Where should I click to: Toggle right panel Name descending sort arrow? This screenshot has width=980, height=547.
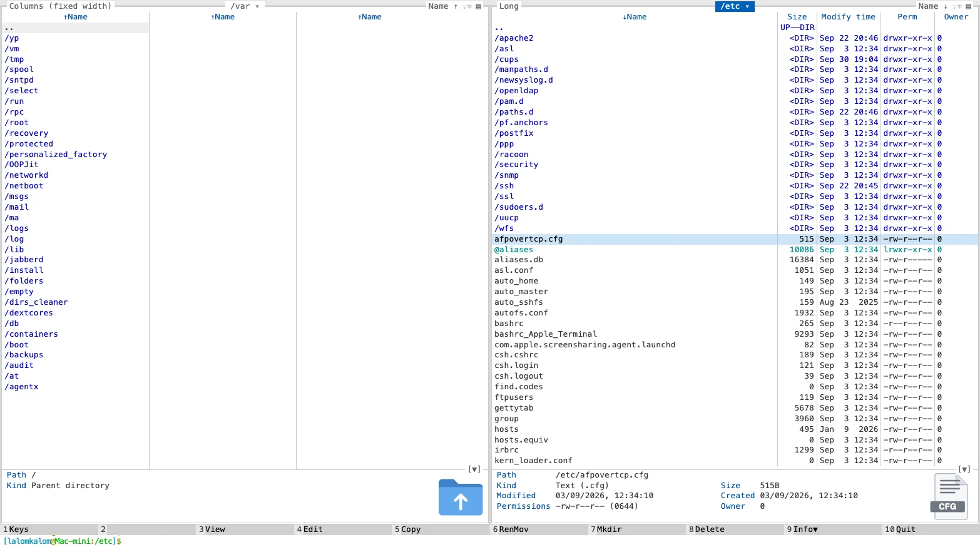pyautogui.click(x=946, y=6)
